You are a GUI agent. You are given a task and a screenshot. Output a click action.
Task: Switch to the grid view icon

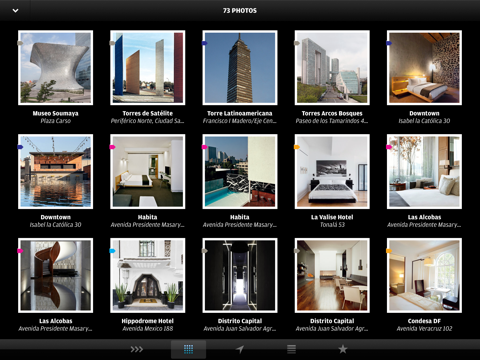tap(188, 349)
